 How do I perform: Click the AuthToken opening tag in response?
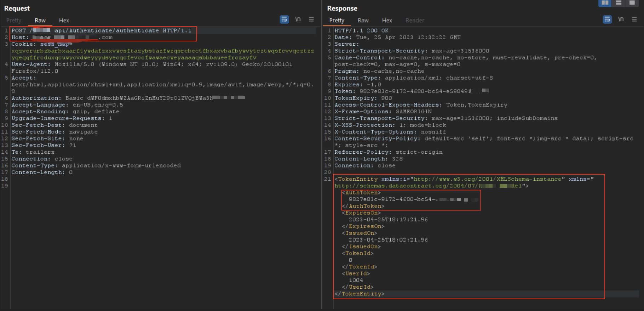click(x=361, y=193)
